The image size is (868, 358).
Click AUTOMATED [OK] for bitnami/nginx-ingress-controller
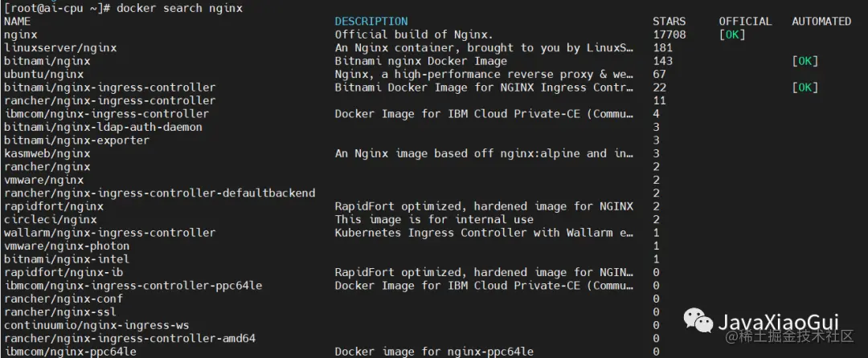point(805,87)
